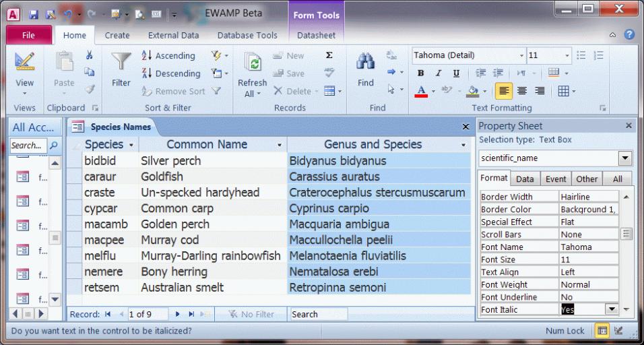Viewport: 644px width, 345px height.
Task: Sort records Ascending
Action: point(168,55)
